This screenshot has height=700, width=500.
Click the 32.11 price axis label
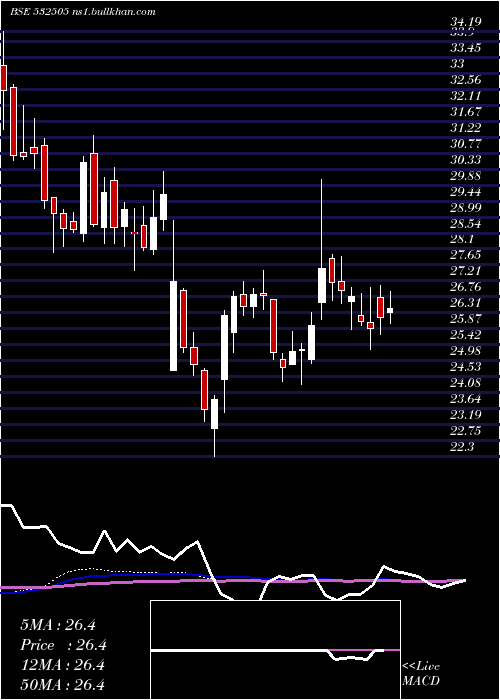pos(466,96)
